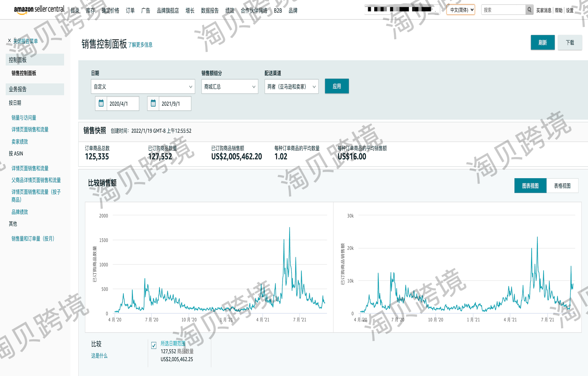This screenshot has width=588, height=376.
Task: Select the 图表视图 tab
Action: point(530,186)
